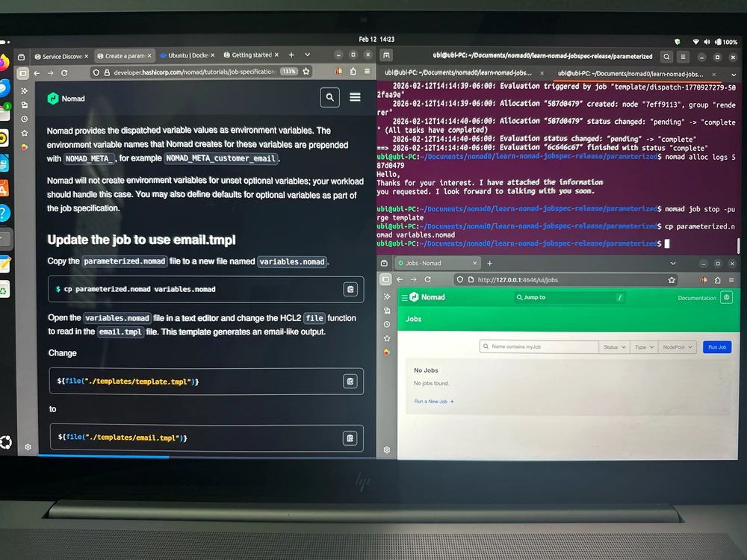747x560 pixels.
Task: Toggle the Firefox sidebar in docs window
Action: coord(23,72)
